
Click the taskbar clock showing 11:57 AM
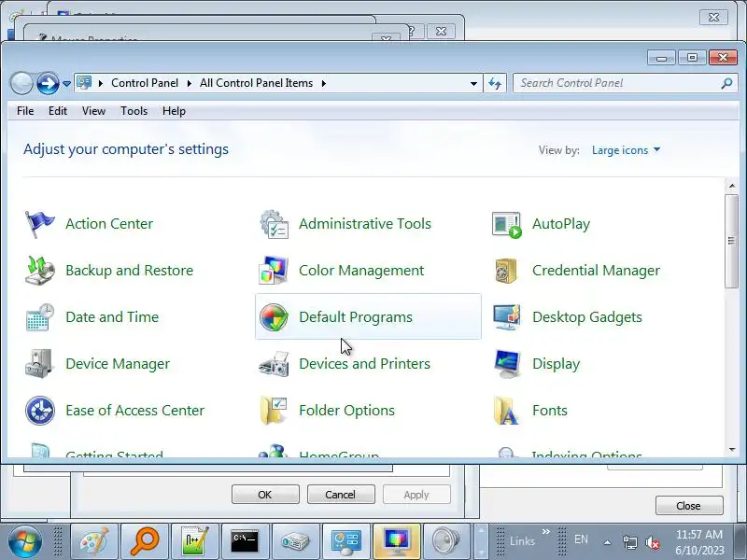698,534
